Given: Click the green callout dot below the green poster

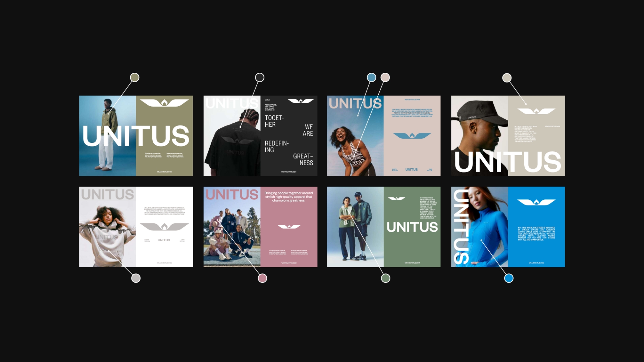Looking at the screenshot, I should 386,278.
